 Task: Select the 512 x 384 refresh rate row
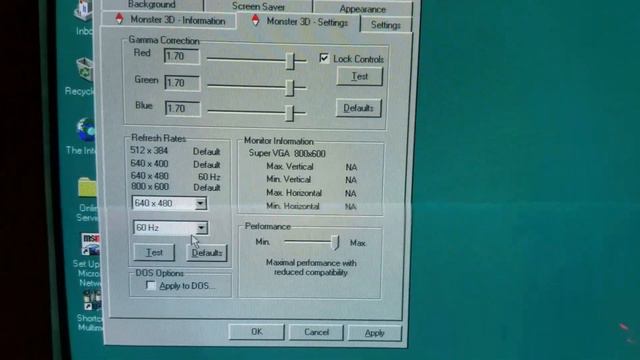(x=176, y=151)
